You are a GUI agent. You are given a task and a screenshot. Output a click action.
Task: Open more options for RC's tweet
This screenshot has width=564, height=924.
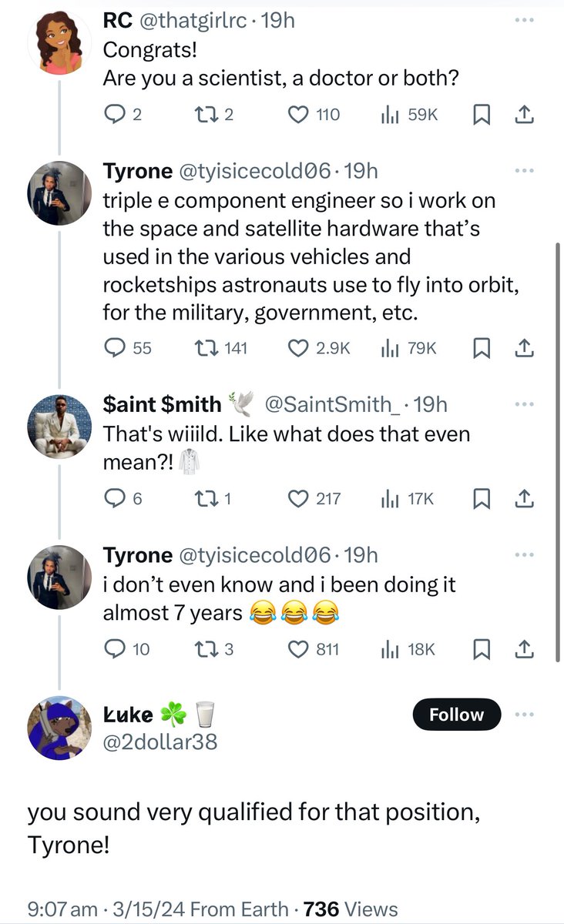click(524, 20)
